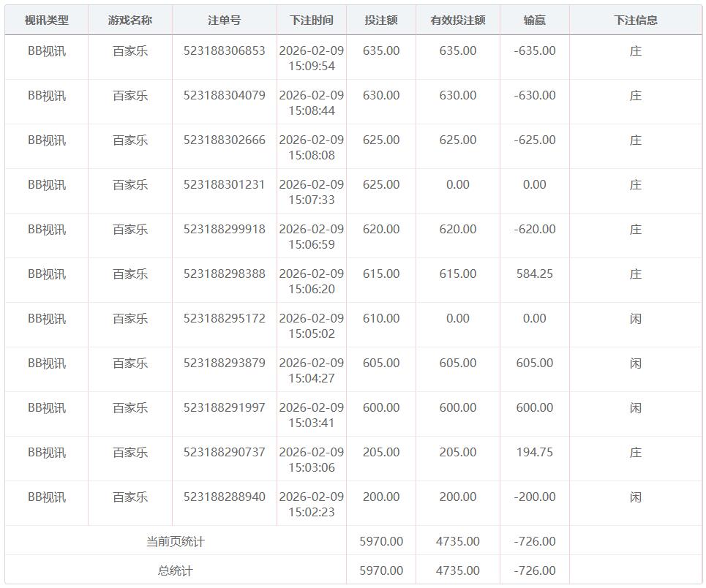Click order number 523188298388
The height and width of the screenshot is (588, 706).
[x=224, y=274]
